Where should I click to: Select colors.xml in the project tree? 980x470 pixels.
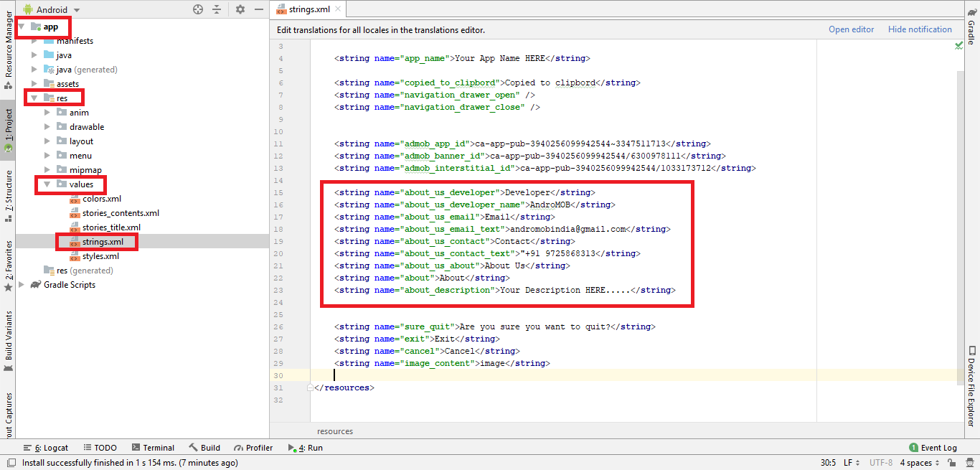(101, 199)
